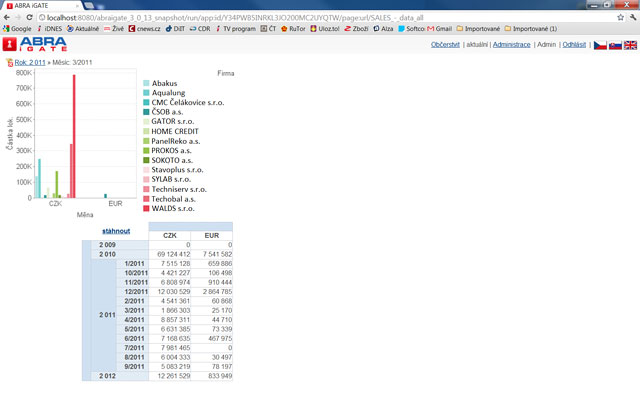This screenshot has width=640, height=408.
Task: Click the Odhlásit logout link
Action: click(x=574, y=44)
